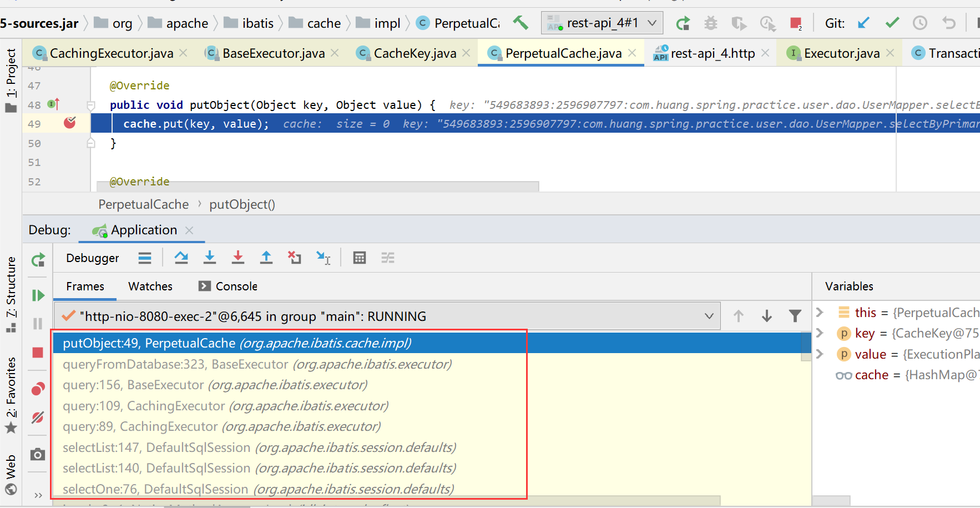Viewport: 980px width, 508px height.
Task: Switch to the BaseExecutor.java tab
Action: (273, 53)
